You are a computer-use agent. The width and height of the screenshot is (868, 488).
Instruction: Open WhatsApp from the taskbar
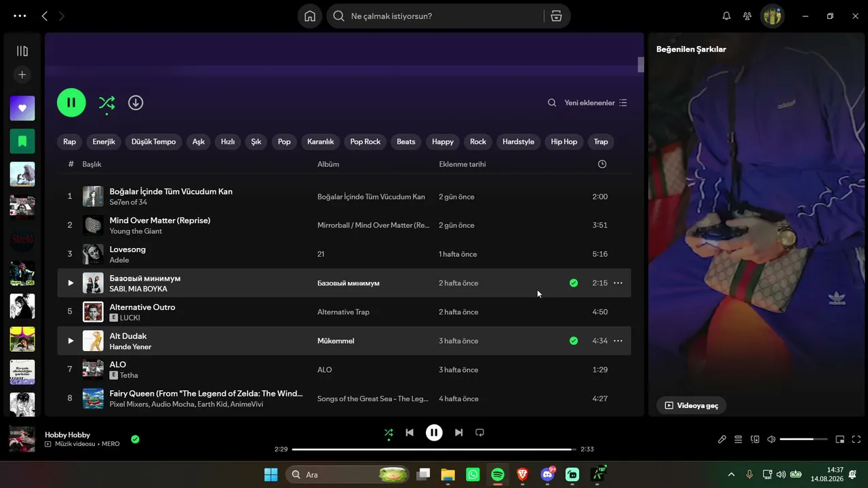click(473, 474)
